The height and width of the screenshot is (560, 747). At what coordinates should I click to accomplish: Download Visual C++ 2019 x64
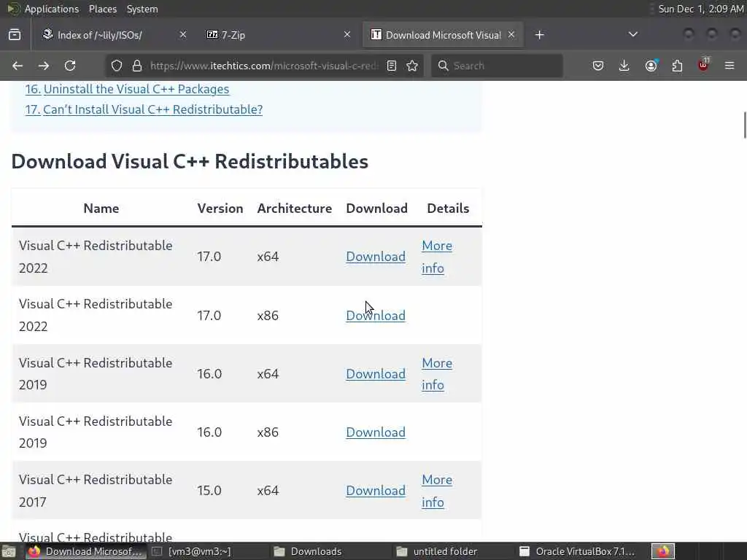point(376,374)
